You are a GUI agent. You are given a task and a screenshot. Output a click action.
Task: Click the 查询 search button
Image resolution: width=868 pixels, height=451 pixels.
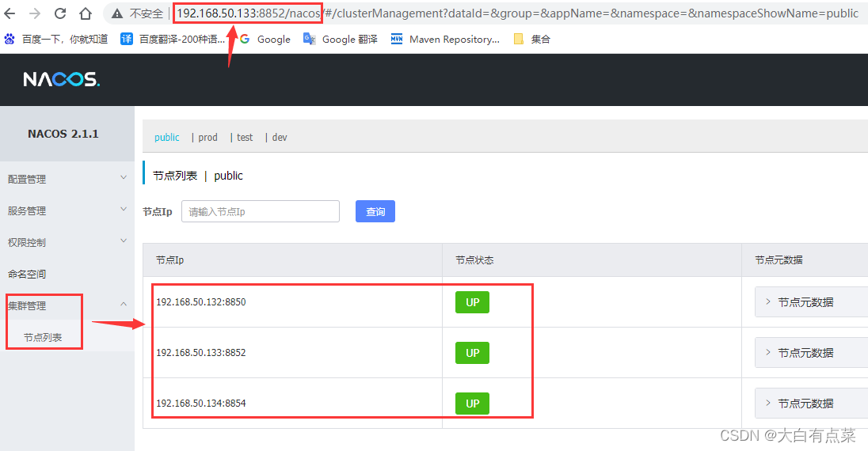coord(375,211)
